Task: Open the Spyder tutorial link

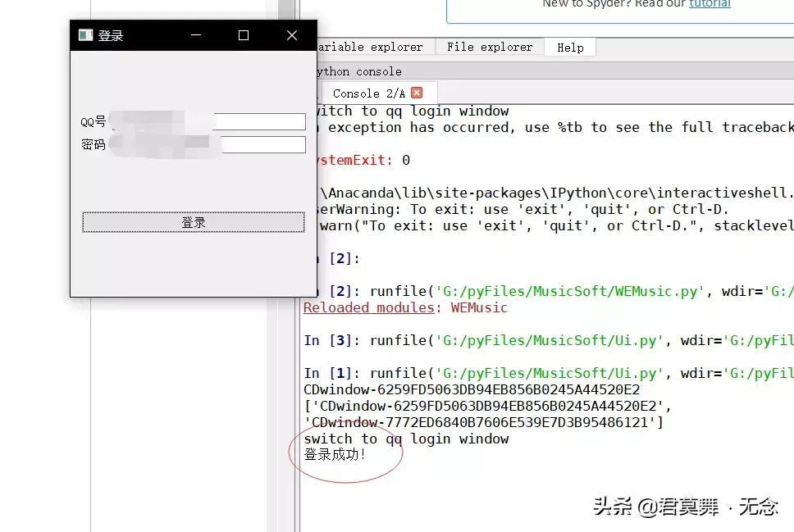Action: click(x=710, y=4)
